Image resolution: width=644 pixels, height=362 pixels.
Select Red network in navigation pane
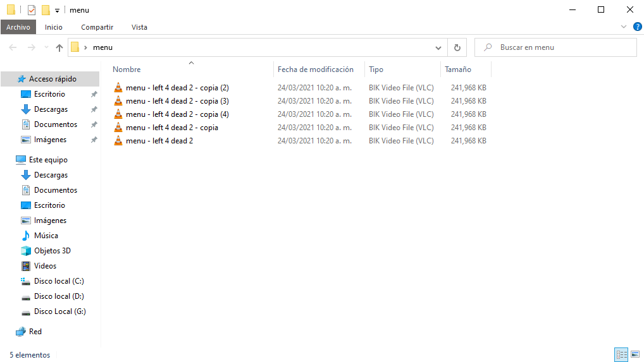(35, 331)
